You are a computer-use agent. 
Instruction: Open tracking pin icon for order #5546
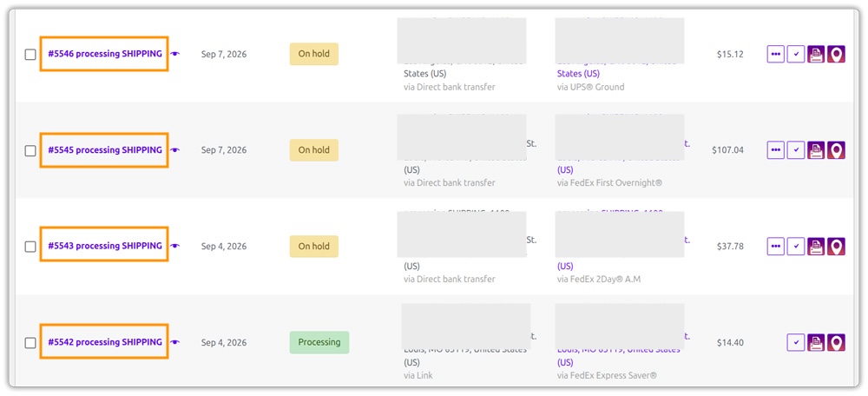click(x=837, y=54)
